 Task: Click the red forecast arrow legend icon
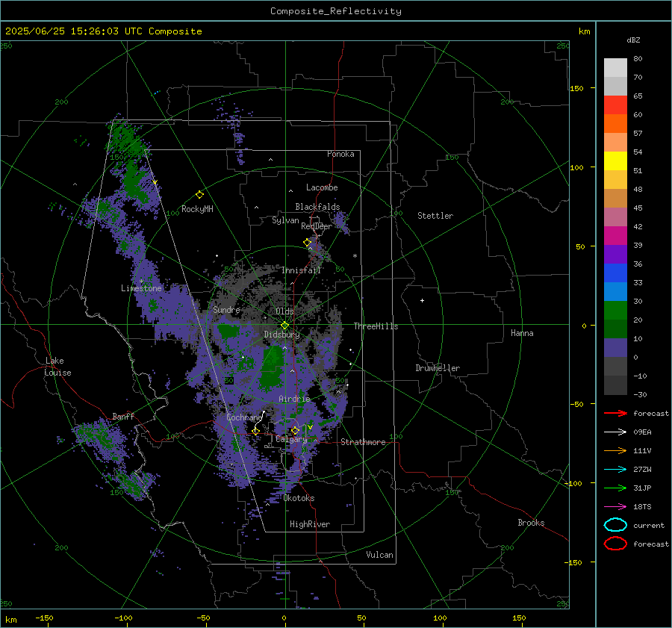coord(615,413)
